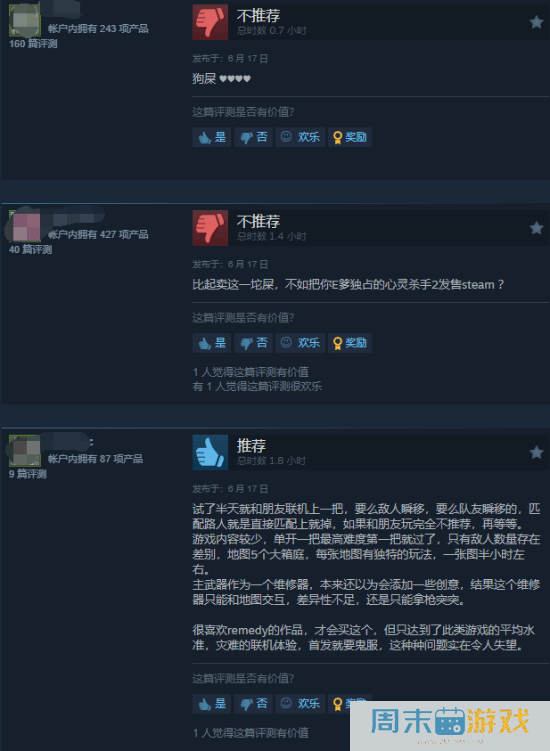Vote 是 on the 心灵杀手2 review
The width and height of the screenshot is (550, 751).
(212, 343)
